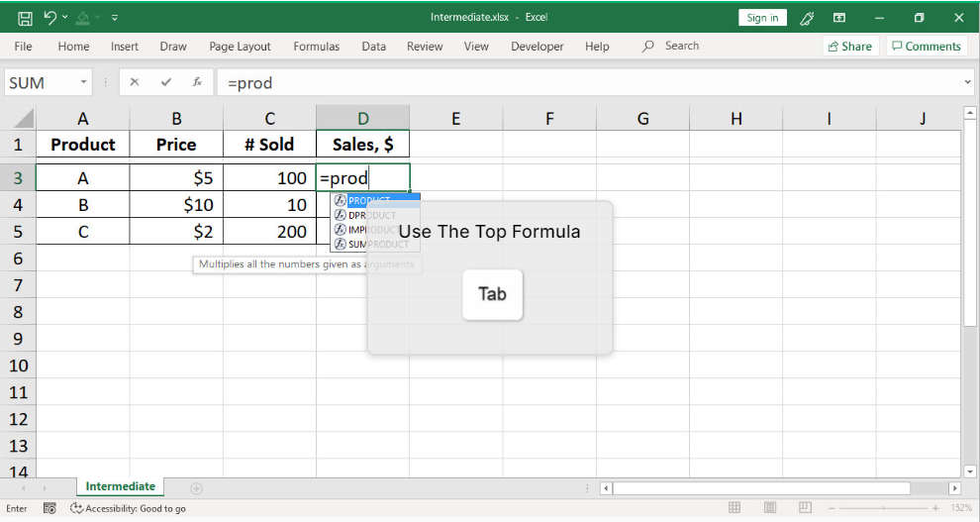Click the Undo arrow icon
The image size is (980, 522).
[x=50, y=18]
